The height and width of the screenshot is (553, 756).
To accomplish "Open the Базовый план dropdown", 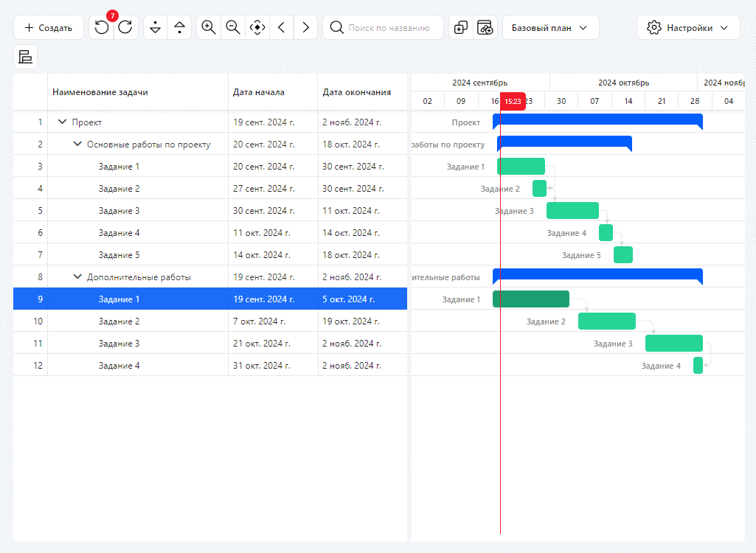I will (551, 27).
